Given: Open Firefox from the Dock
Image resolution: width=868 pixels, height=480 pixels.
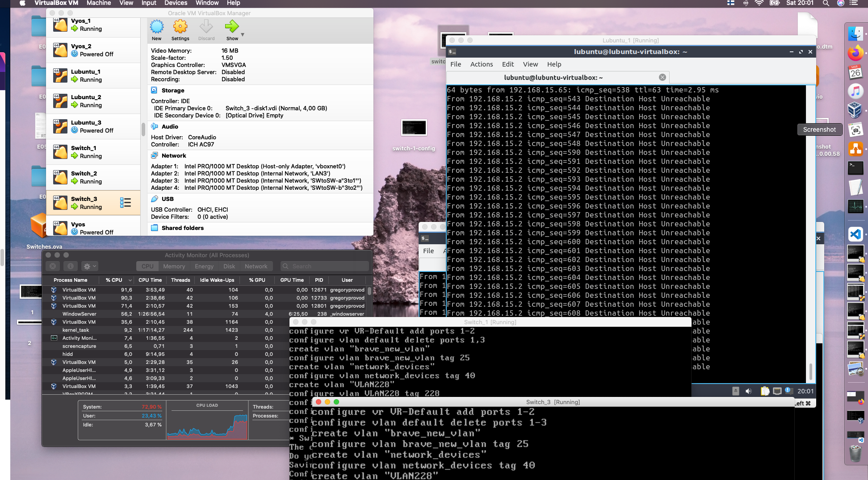Looking at the screenshot, I should coord(855,53).
